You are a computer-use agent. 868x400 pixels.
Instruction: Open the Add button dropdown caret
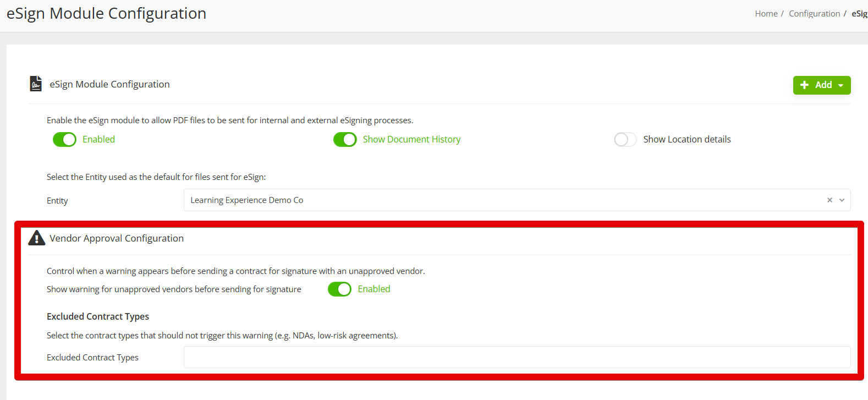[x=840, y=85]
